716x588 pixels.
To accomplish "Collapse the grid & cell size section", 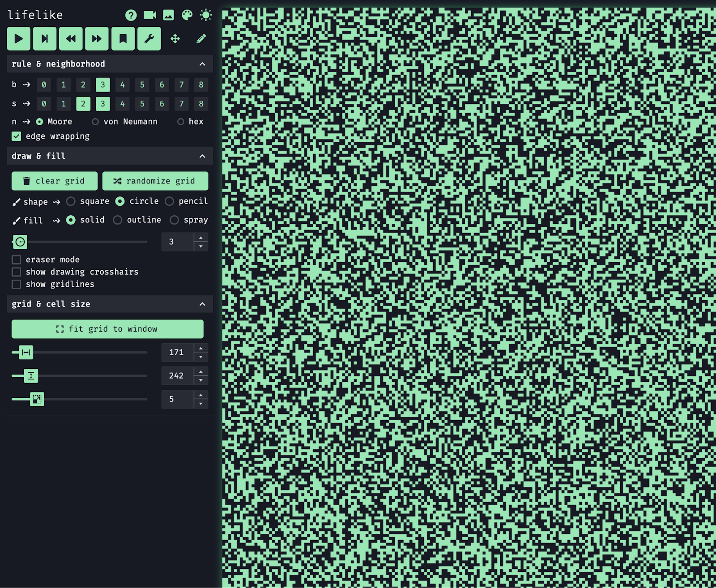I will (202, 304).
